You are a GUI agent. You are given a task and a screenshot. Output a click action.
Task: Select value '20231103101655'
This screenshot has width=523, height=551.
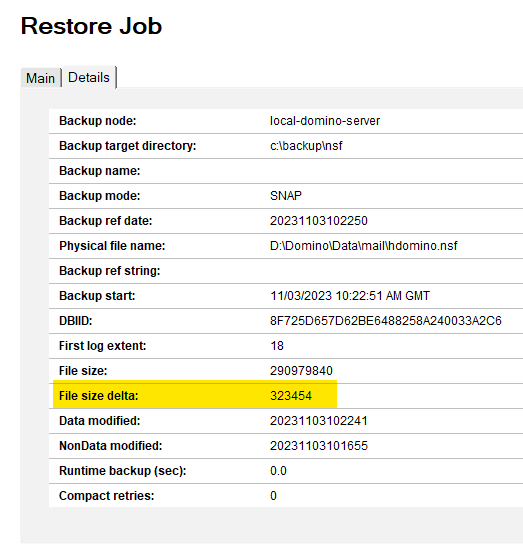318,446
